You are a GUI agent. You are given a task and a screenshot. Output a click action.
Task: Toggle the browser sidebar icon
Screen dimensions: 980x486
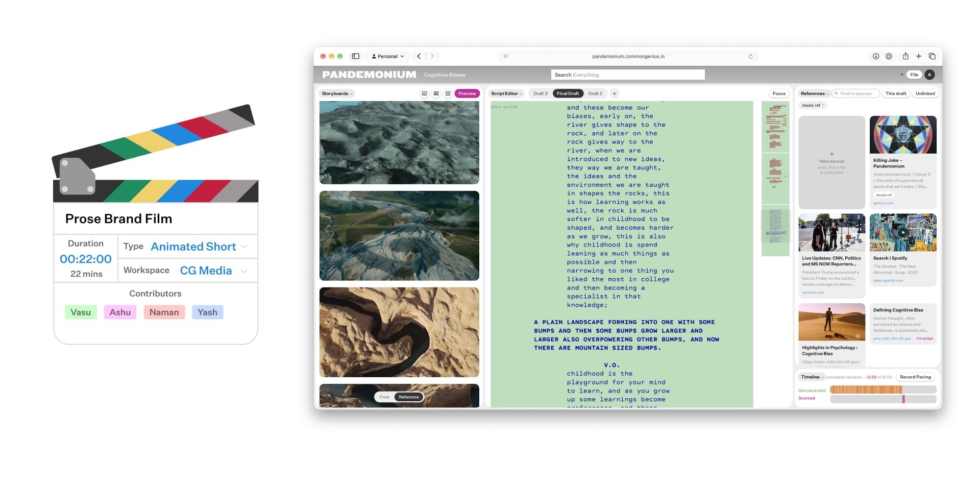(356, 56)
